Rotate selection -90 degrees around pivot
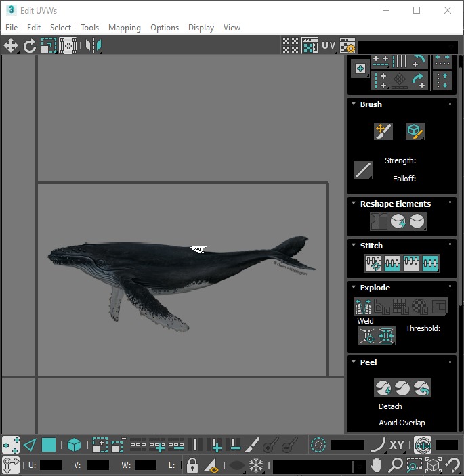464x476 pixels. coord(419,62)
